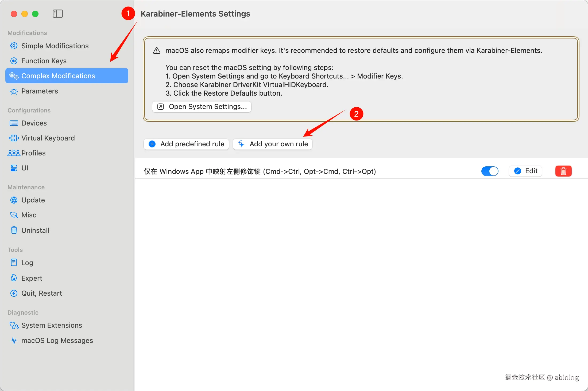
Task: Click the red trash delete rule icon
Action: (x=563, y=171)
